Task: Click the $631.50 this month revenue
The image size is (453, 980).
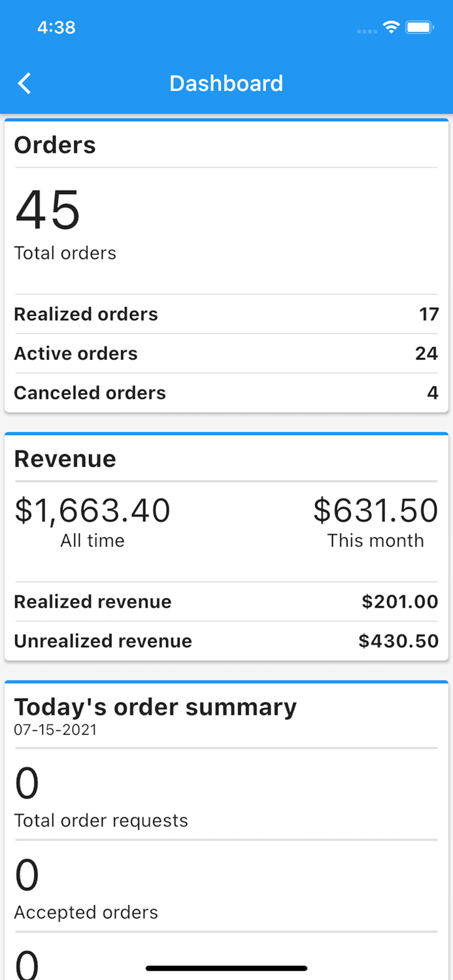Action: click(375, 510)
